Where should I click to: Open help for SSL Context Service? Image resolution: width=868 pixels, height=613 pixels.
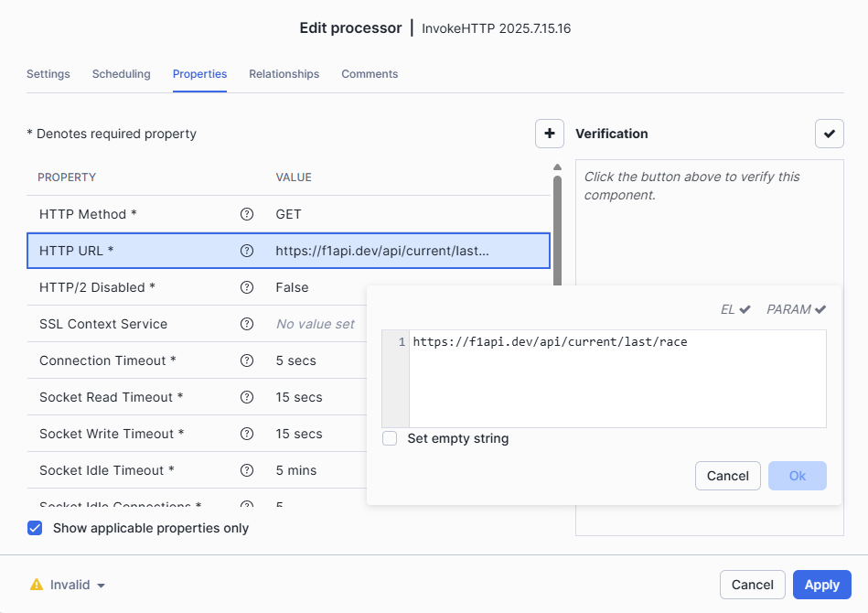click(246, 324)
